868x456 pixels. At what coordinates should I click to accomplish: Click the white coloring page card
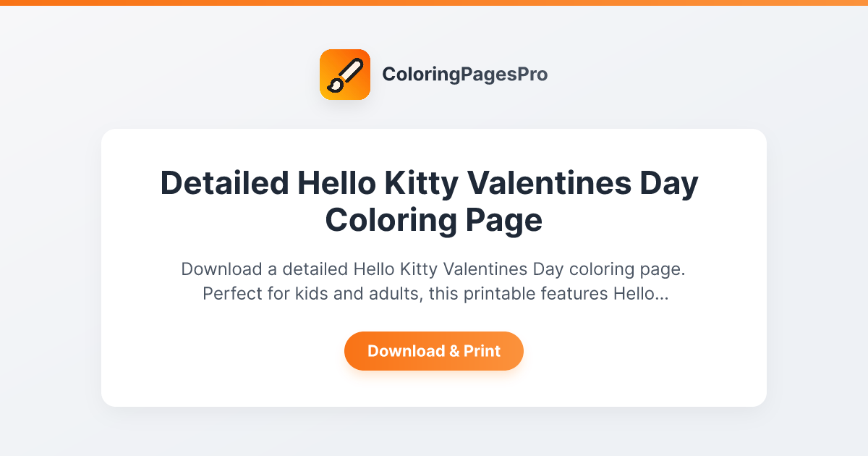[434, 266]
